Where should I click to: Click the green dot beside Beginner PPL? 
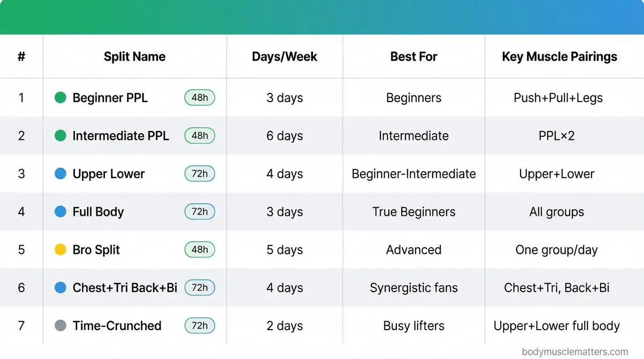(x=60, y=98)
